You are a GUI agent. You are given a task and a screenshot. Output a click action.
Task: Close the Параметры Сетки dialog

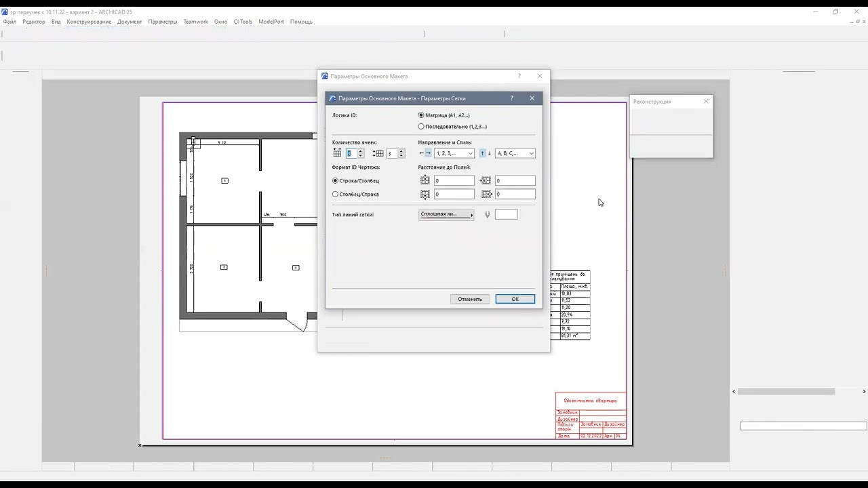click(532, 98)
